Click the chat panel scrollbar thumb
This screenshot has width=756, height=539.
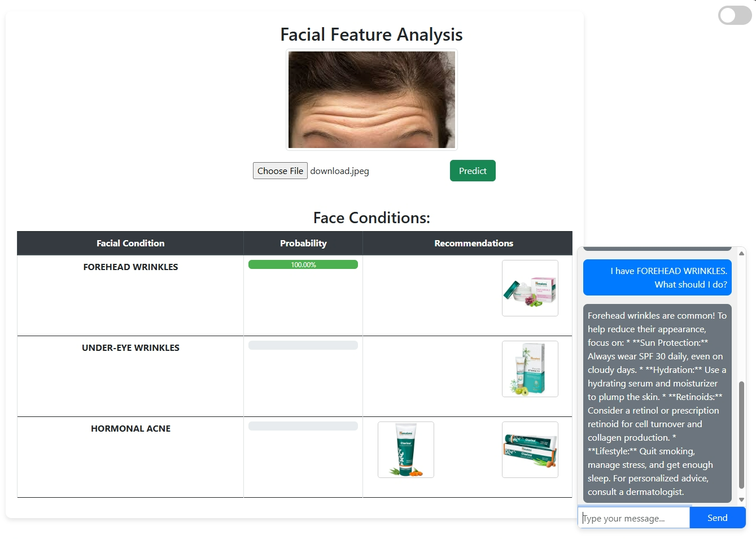741,434
